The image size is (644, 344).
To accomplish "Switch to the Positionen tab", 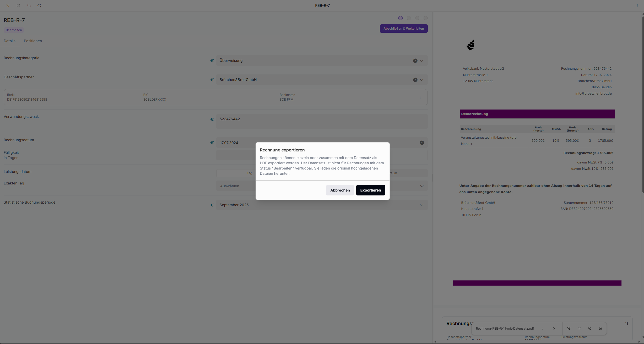I will point(33,41).
